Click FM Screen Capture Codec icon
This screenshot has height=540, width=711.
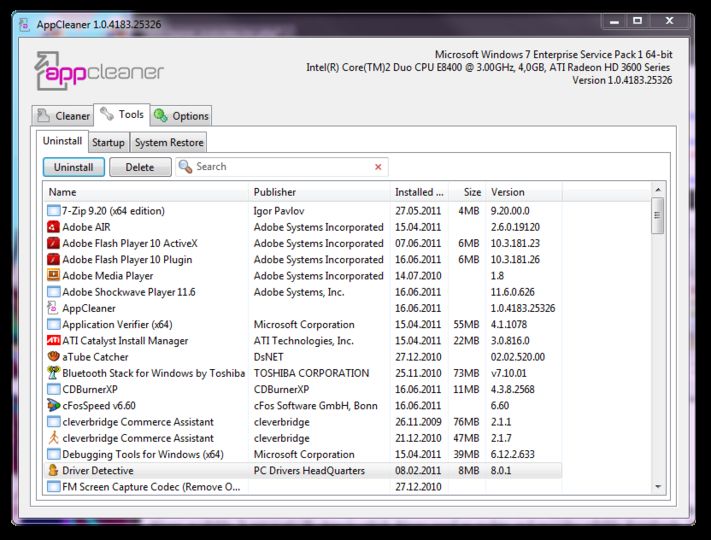(54, 487)
